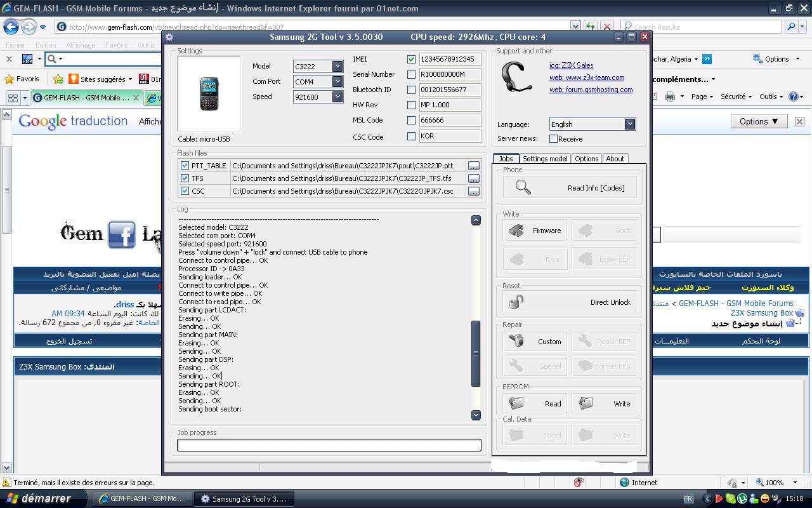Uncheck the PTT_TABLE flash file checkbox
This screenshot has height=508, width=812.
185,165
